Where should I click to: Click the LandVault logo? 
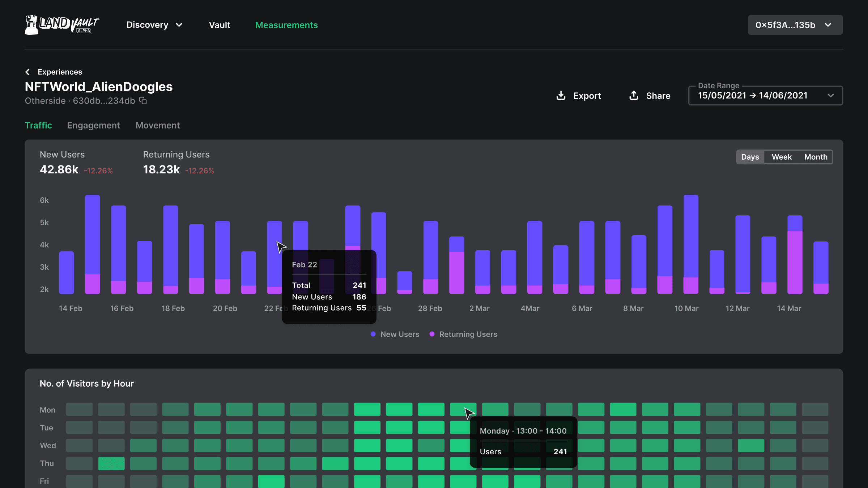(62, 25)
